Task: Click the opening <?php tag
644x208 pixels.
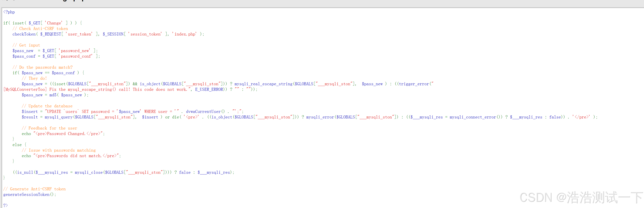Action: pyautogui.click(x=9, y=12)
